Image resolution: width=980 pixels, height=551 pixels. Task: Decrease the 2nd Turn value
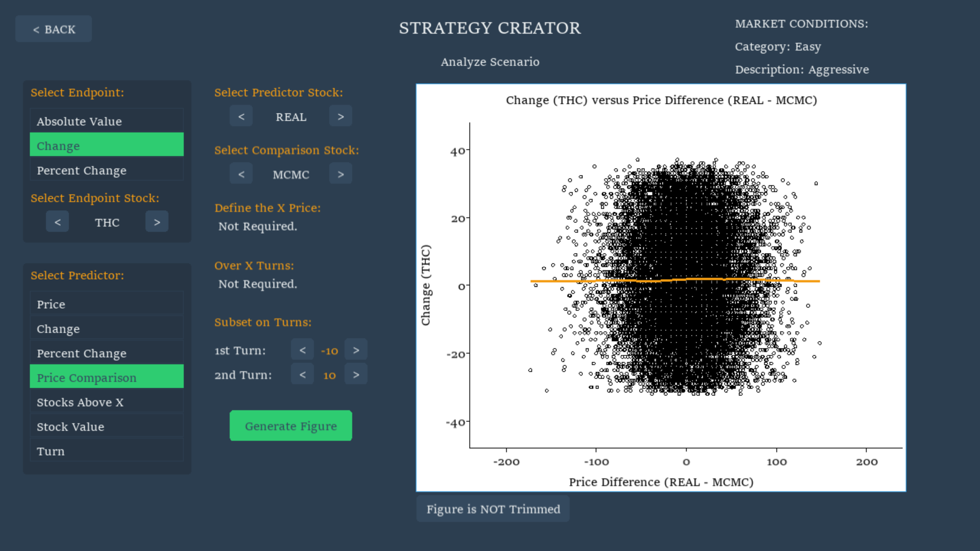[x=302, y=374]
